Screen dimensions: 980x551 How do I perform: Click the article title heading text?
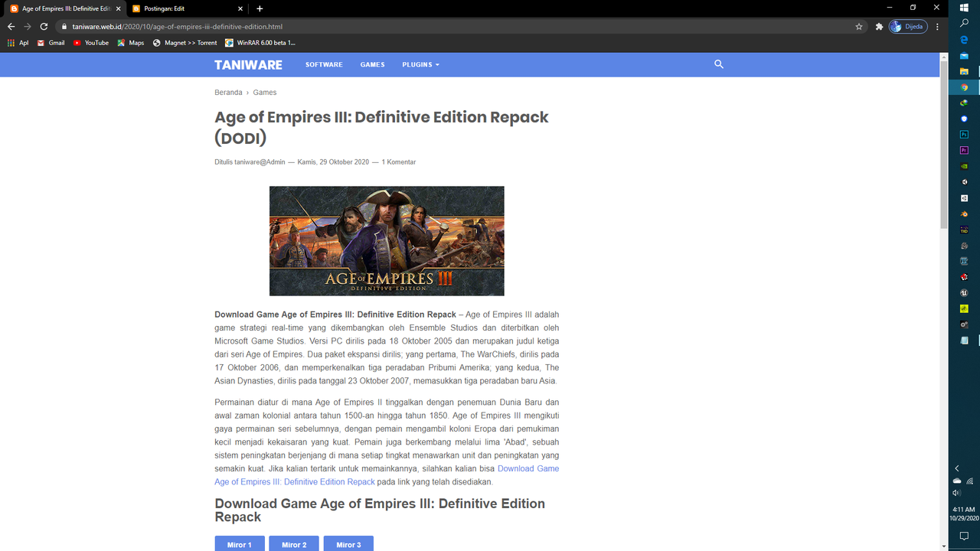(381, 127)
